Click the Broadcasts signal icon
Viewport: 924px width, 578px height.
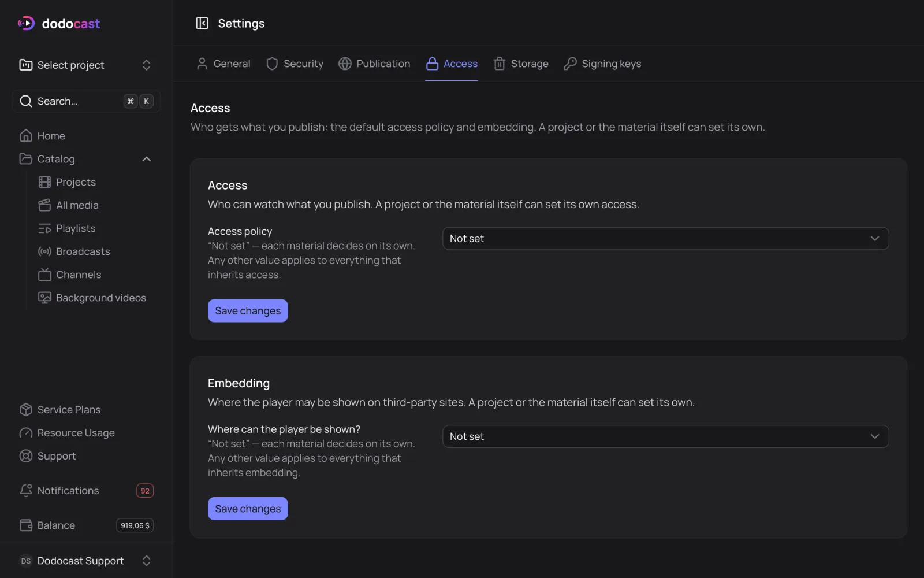click(44, 251)
